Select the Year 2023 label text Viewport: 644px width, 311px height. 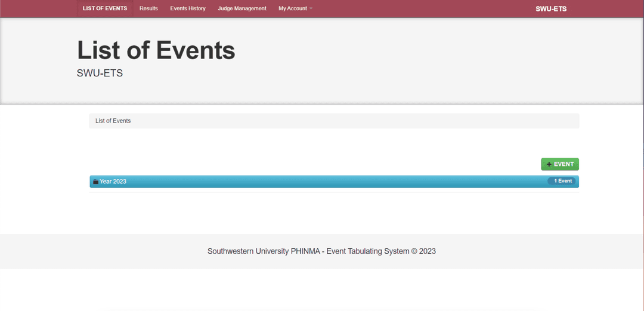coord(113,181)
